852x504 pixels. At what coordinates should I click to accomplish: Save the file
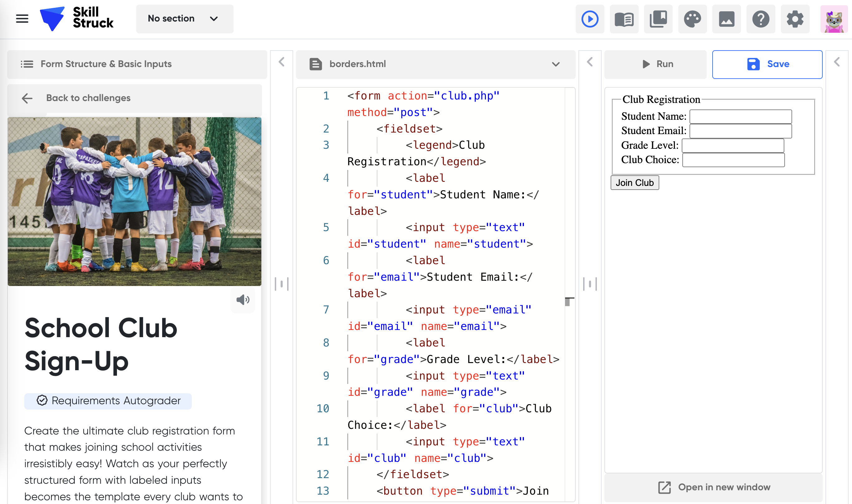point(767,64)
